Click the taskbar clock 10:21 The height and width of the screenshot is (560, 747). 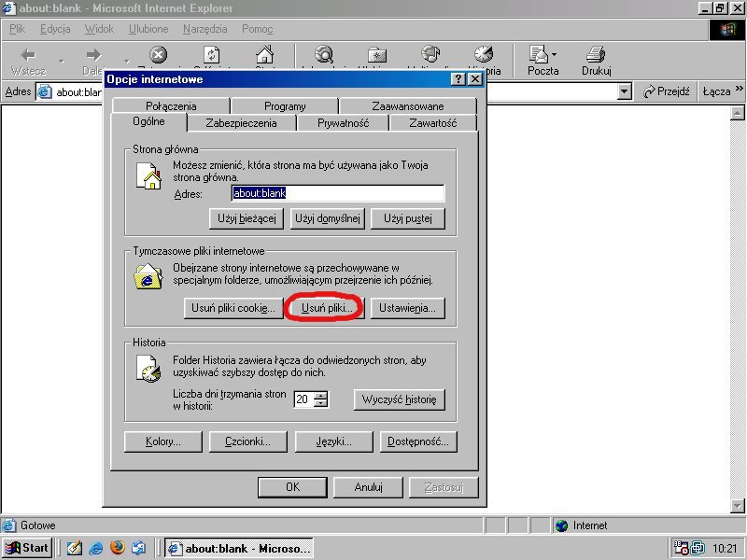[725, 549]
